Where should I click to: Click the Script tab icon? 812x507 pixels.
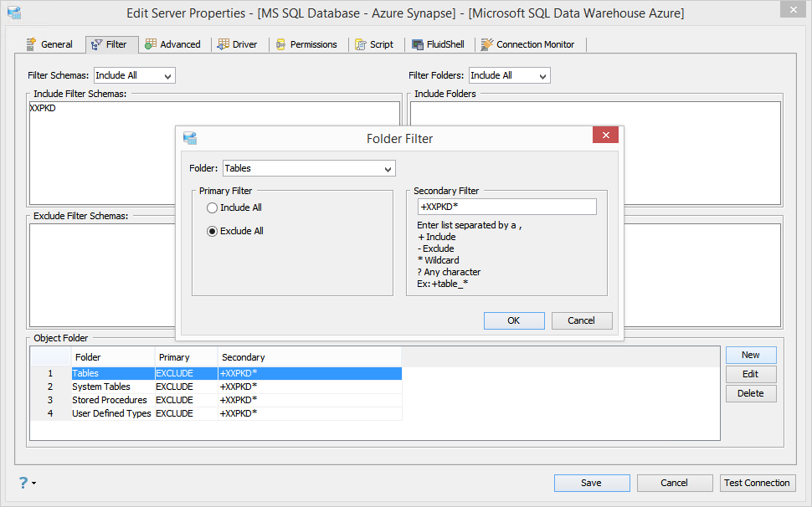361,44
